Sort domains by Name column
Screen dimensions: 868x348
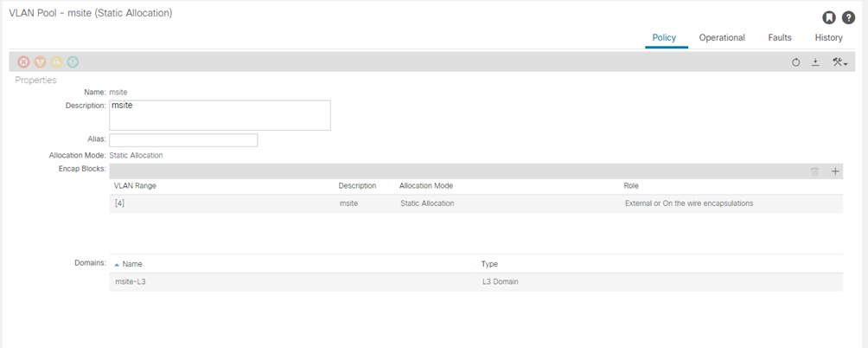click(x=132, y=264)
